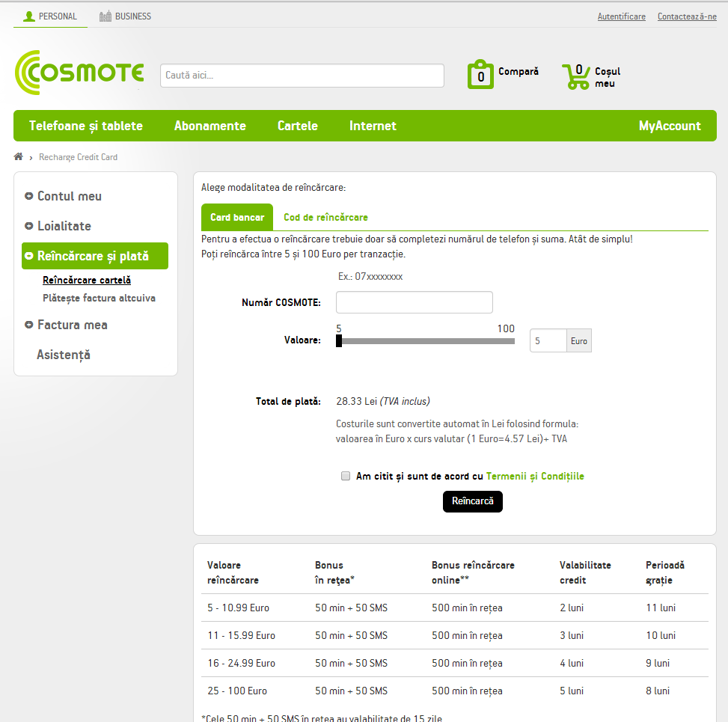The height and width of the screenshot is (722, 728).
Task: Click the Coșul meu label
Action: click(x=608, y=77)
